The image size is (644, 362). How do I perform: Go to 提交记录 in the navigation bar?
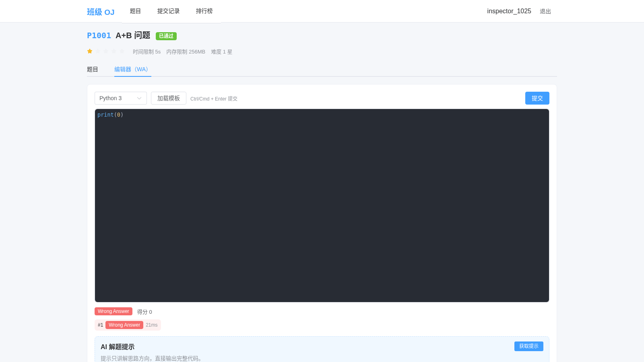point(168,11)
